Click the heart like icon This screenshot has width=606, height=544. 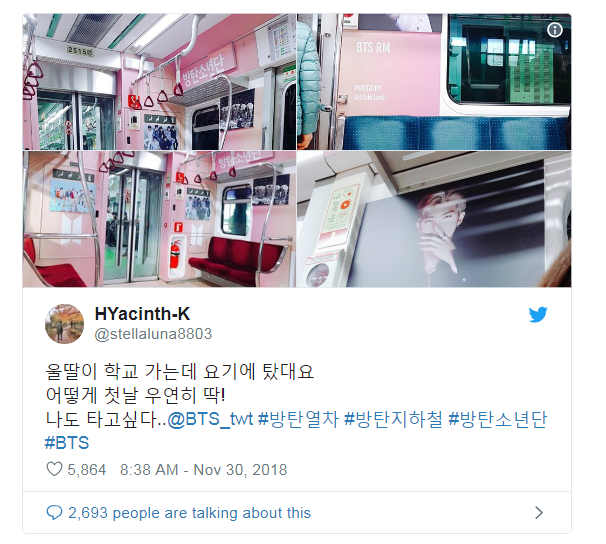click(x=54, y=469)
